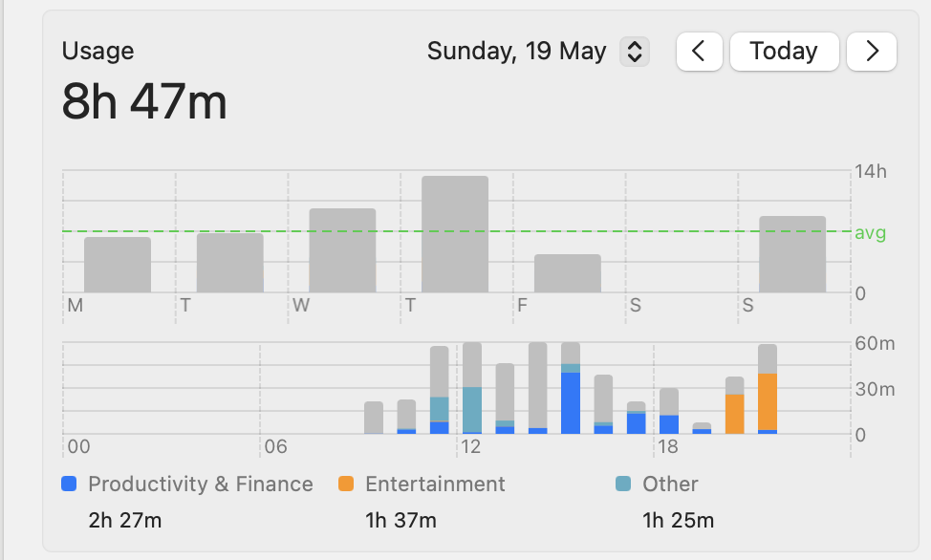This screenshot has height=560, width=931.
Task: Click the teal Other category swatch
Action: click(623, 485)
